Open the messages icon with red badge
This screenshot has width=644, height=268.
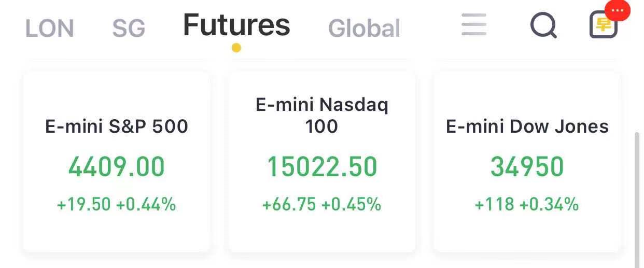604,25
